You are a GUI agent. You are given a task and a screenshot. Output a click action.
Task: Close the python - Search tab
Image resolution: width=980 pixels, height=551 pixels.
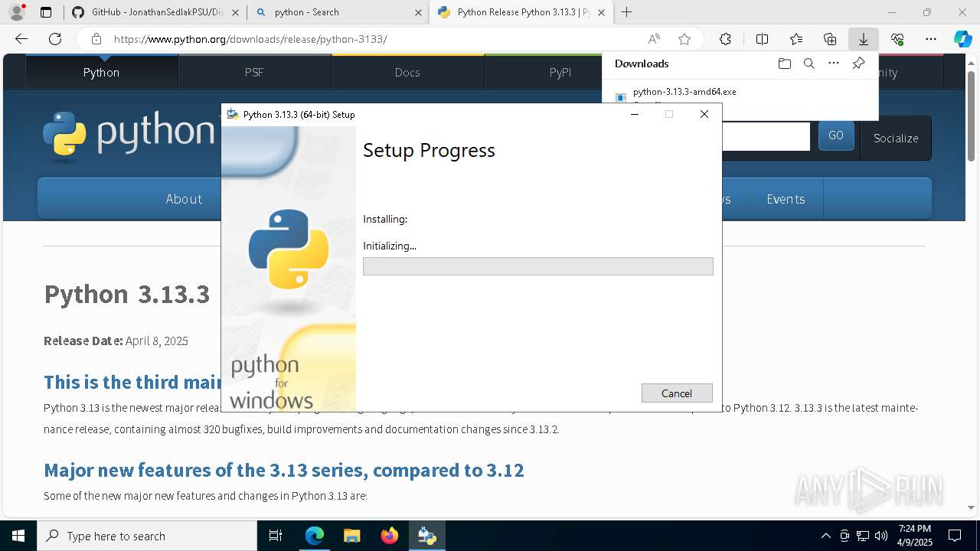coord(418,12)
